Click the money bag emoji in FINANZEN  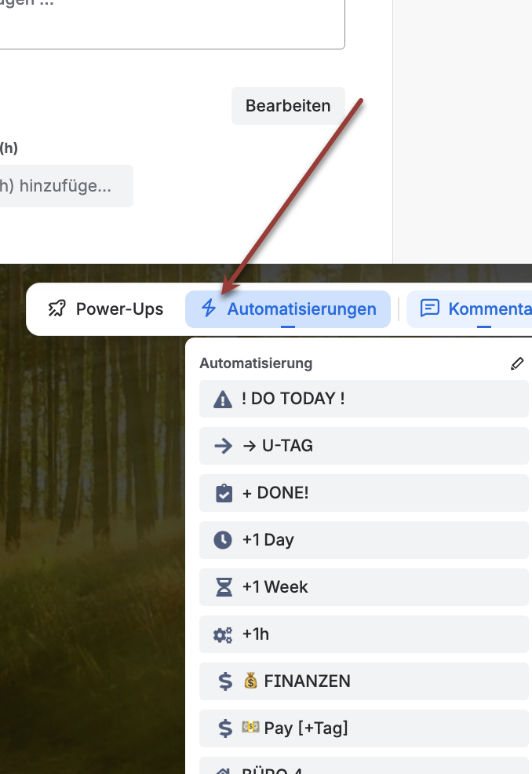coord(251,681)
